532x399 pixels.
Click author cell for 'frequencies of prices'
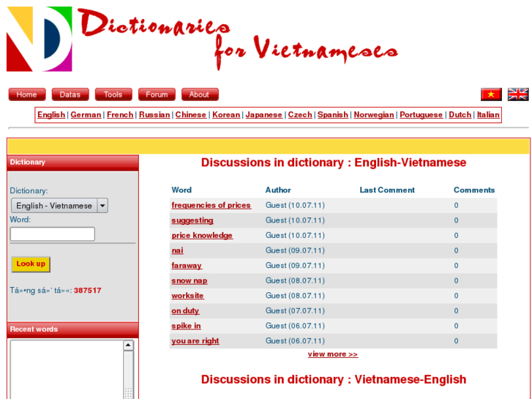tap(295, 205)
